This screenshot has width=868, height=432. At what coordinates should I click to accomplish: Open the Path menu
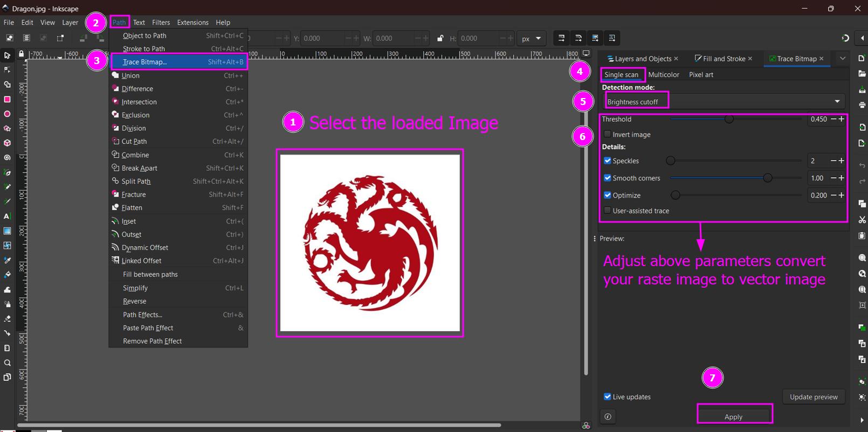coord(119,22)
